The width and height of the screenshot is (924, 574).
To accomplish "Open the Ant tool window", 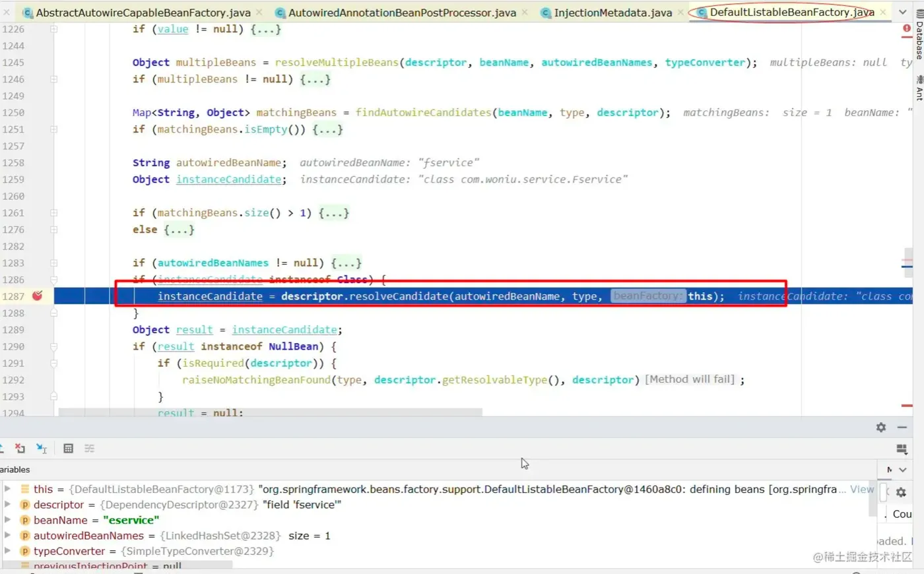I will [919, 87].
